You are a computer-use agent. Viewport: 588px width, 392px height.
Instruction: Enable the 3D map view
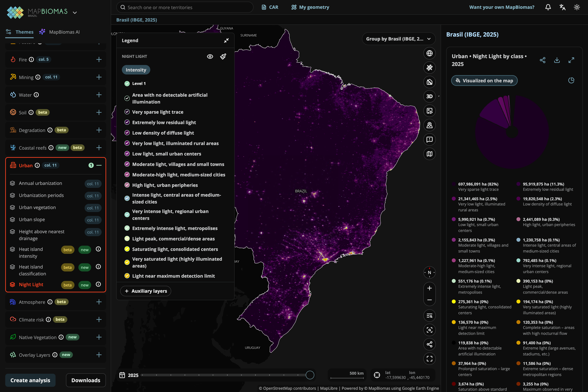click(x=429, y=96)
